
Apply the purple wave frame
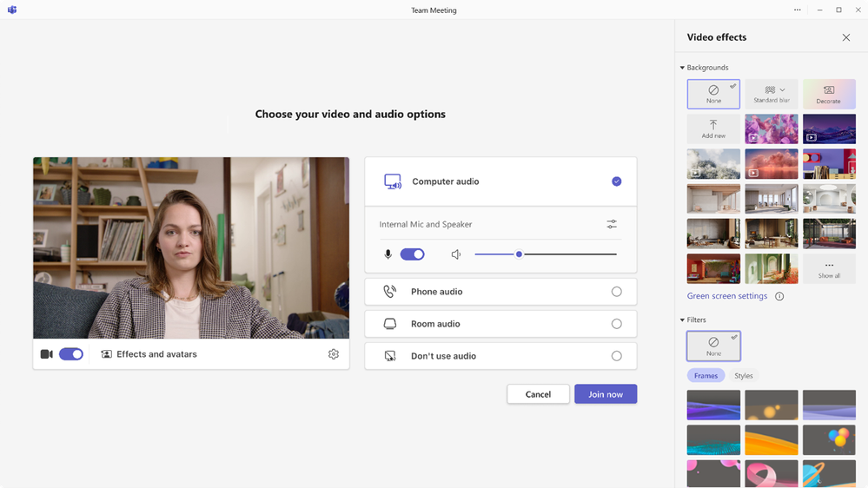tap(713, 405)
